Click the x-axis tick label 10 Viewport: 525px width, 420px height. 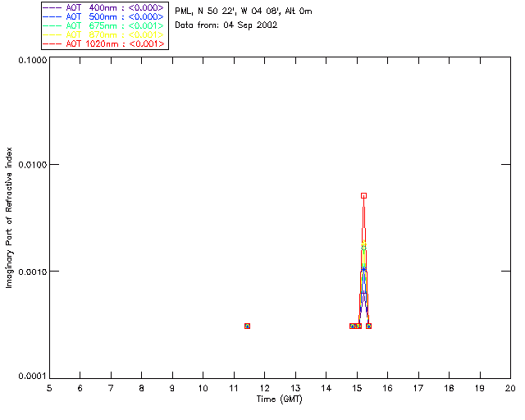click(x=203, y=388)
